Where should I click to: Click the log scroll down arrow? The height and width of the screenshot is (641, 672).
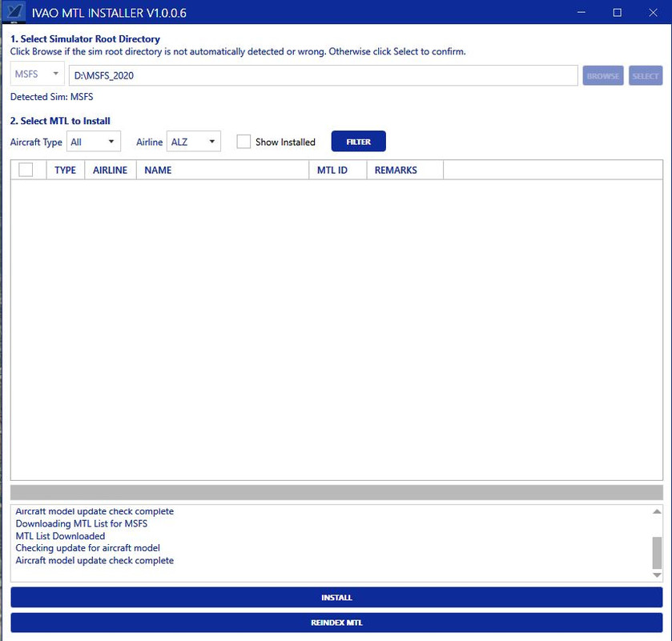(657, 575)
